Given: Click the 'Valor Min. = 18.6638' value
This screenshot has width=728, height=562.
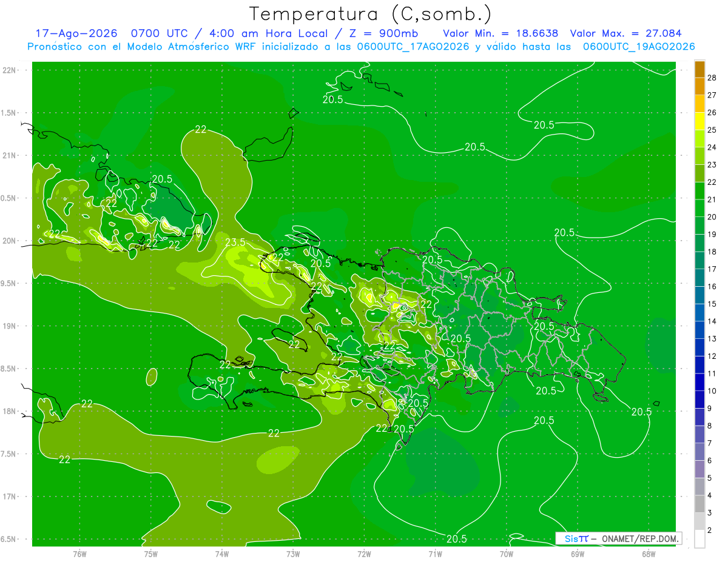Looking at the screenshot, I should click(500, 33).
